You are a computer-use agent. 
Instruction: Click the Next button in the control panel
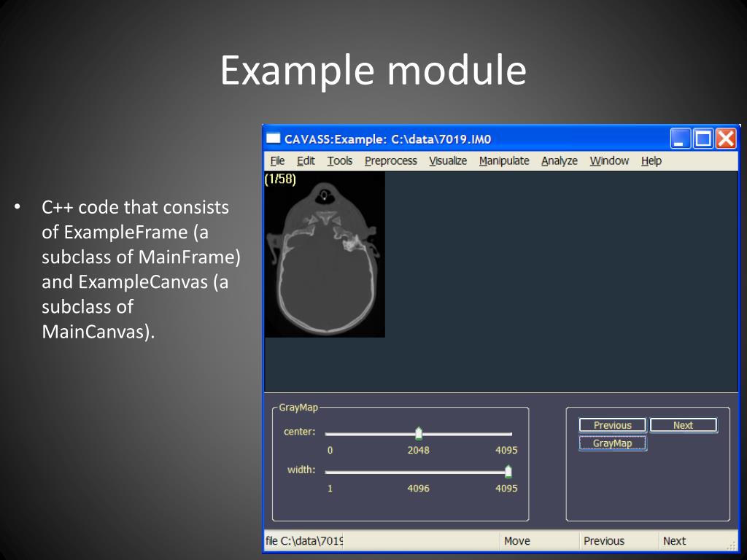click(683, 425)
